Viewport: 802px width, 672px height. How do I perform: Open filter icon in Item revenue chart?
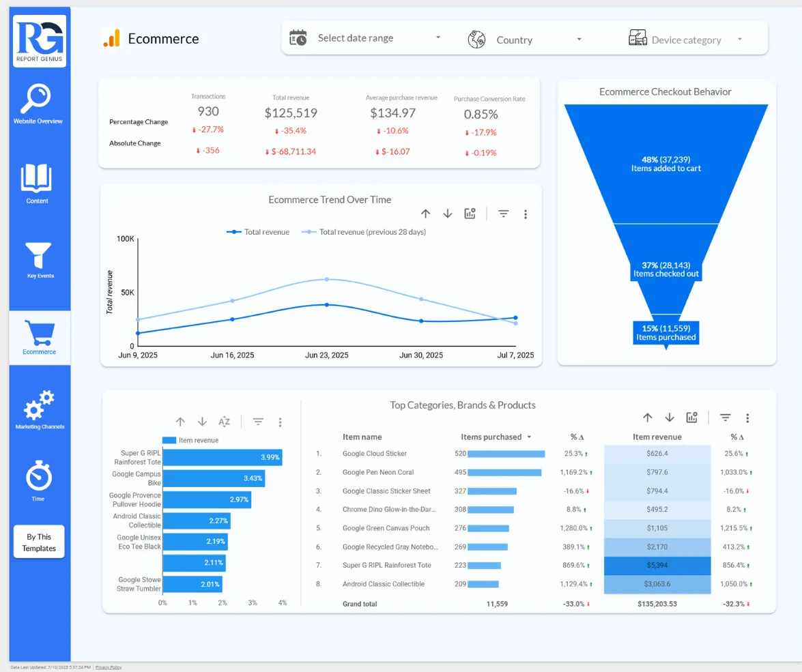pyautogui.click(x=258, y=422)
